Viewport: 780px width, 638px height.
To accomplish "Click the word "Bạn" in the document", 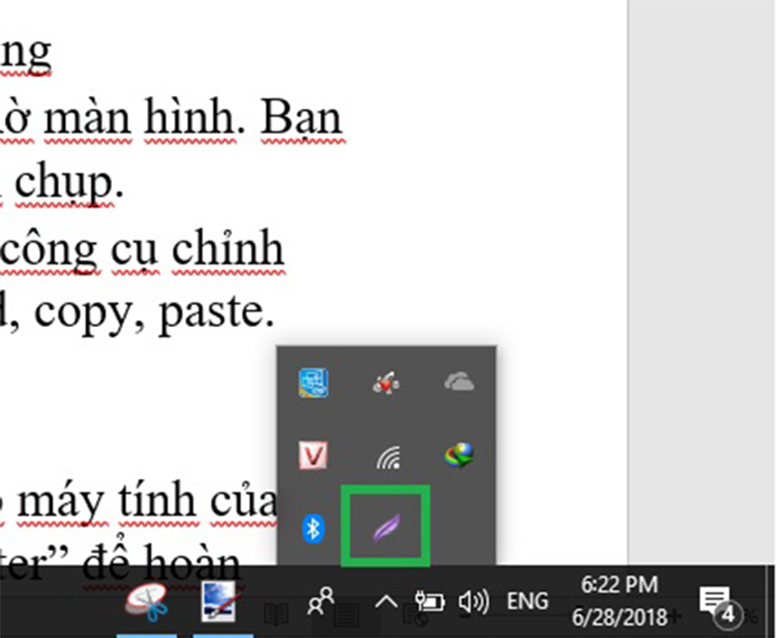I will (x=302, y=117).
